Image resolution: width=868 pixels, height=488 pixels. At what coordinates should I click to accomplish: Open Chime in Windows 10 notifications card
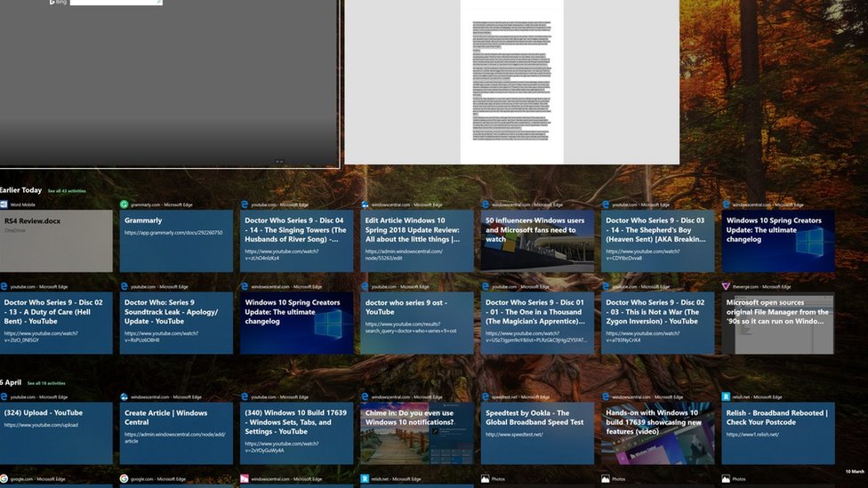(x=417, y=433)
